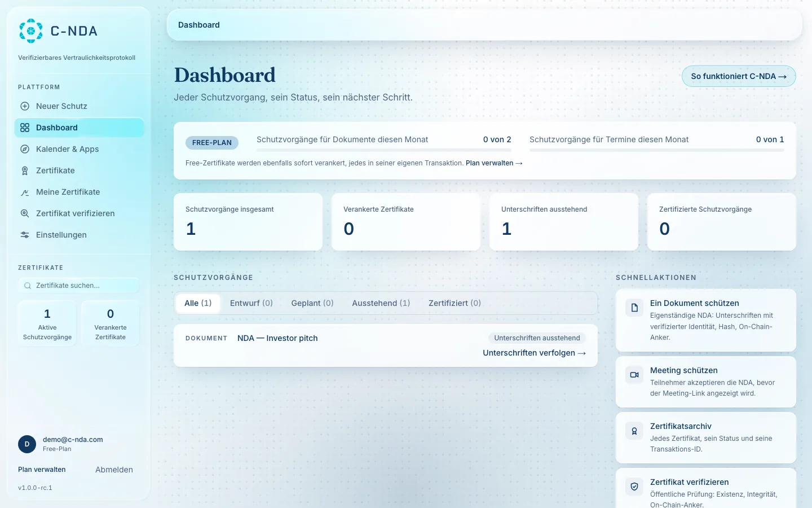
Task: Click the ribbon icon beside Zertifikate
Action: pyautogui.click(x=25, y=170)
